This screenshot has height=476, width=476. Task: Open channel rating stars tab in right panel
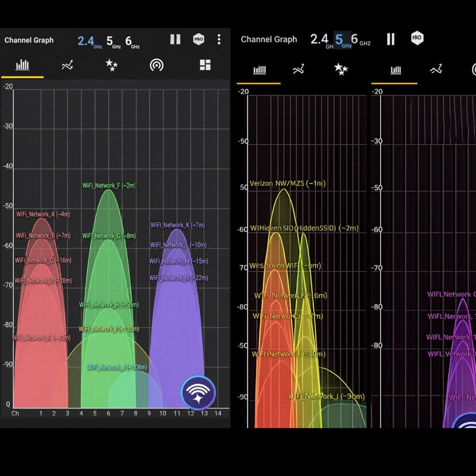click(341, 69)
